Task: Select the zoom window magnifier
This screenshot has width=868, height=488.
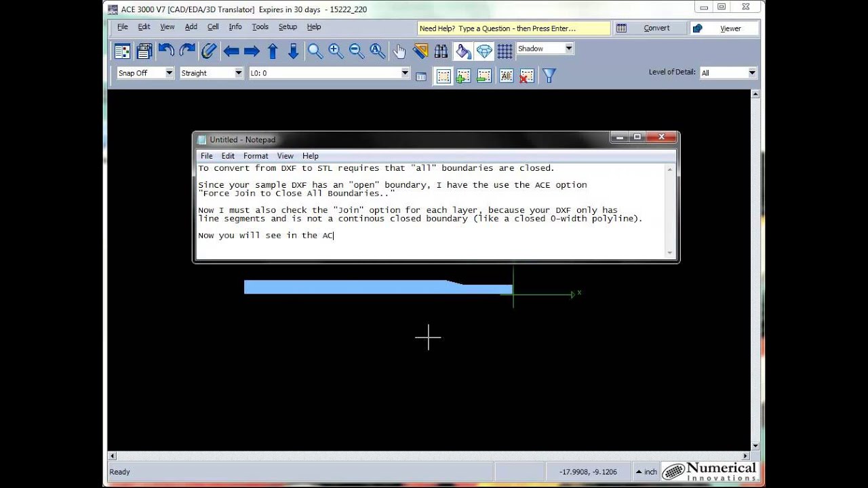Action: pyautogui.click(x=315, y=52)
